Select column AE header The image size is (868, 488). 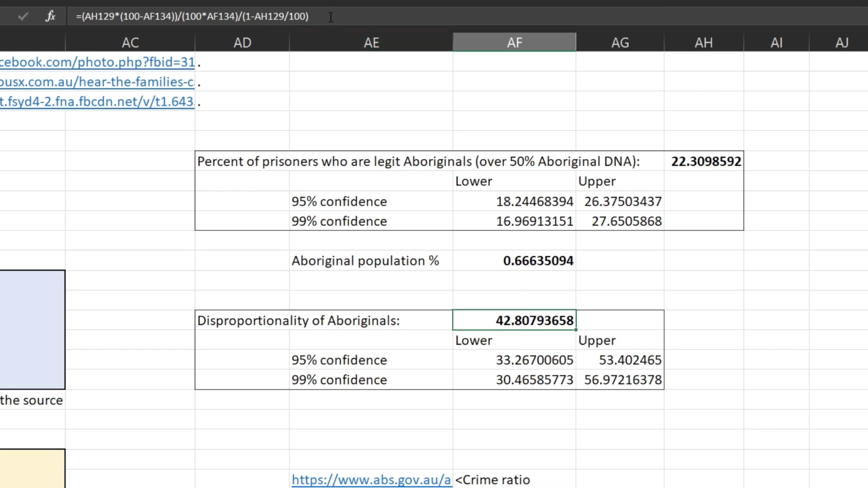tap(371, 42)
